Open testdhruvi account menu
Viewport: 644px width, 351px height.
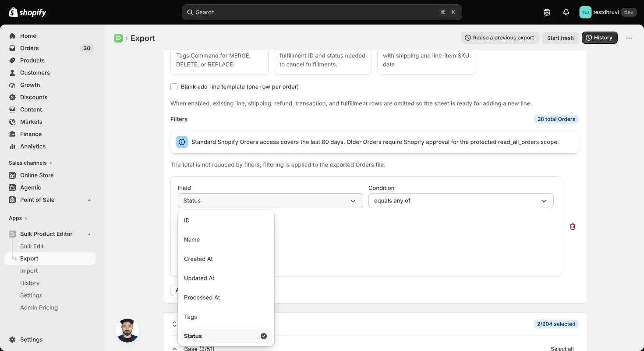point(607,12)
